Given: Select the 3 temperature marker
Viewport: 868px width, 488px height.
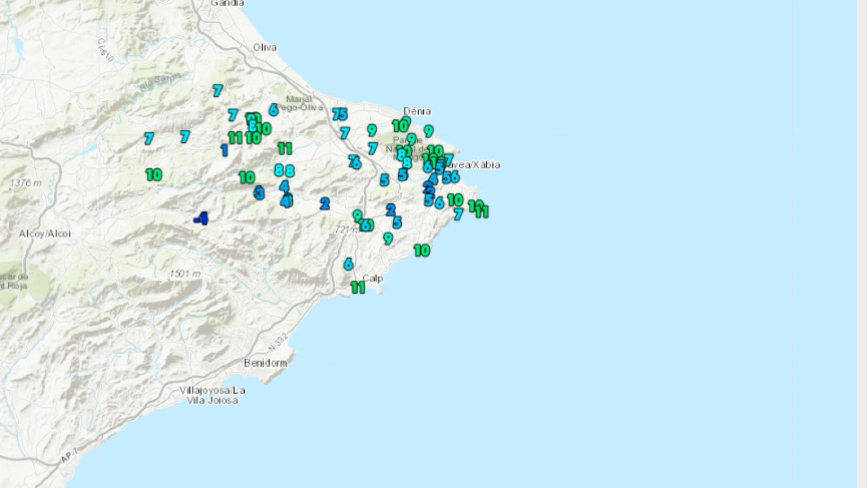Looking at the screenshot, I should (259, 194).
